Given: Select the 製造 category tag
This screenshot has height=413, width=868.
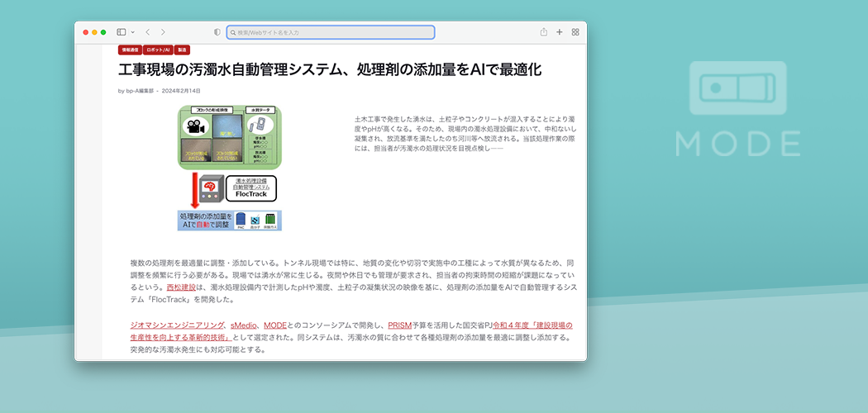Looking at the screenshot, I should coord(182,50).
